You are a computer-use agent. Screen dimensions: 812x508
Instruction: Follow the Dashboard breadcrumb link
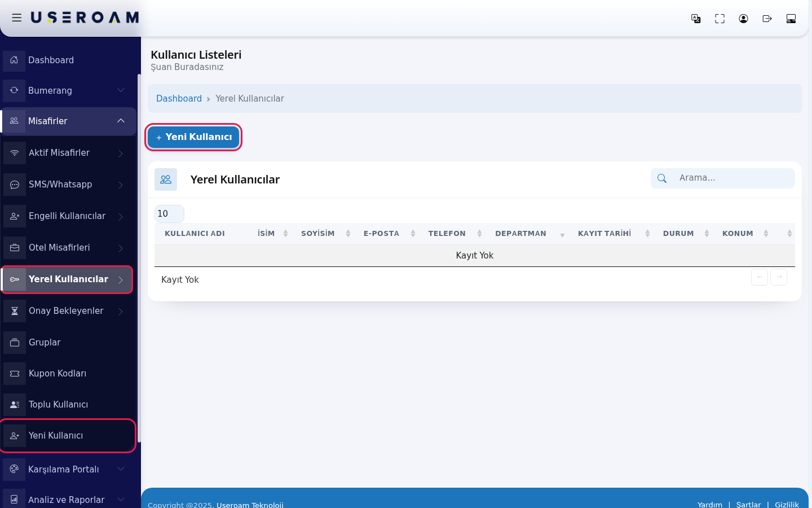179,99
